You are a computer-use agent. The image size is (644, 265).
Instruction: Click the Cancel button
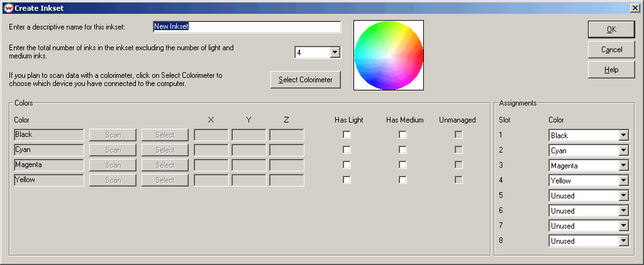pyautogui.click(x=611, y=50)
